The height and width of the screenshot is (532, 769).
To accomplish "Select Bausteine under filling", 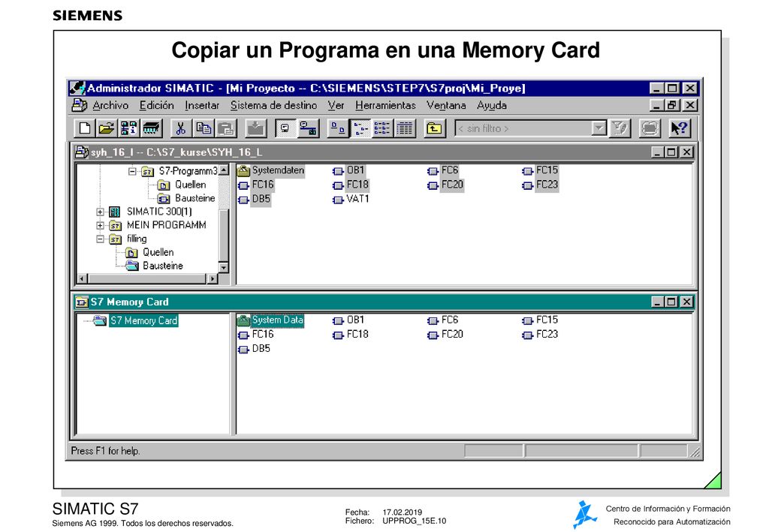I will pyautogui.click(x=163, y=266).
